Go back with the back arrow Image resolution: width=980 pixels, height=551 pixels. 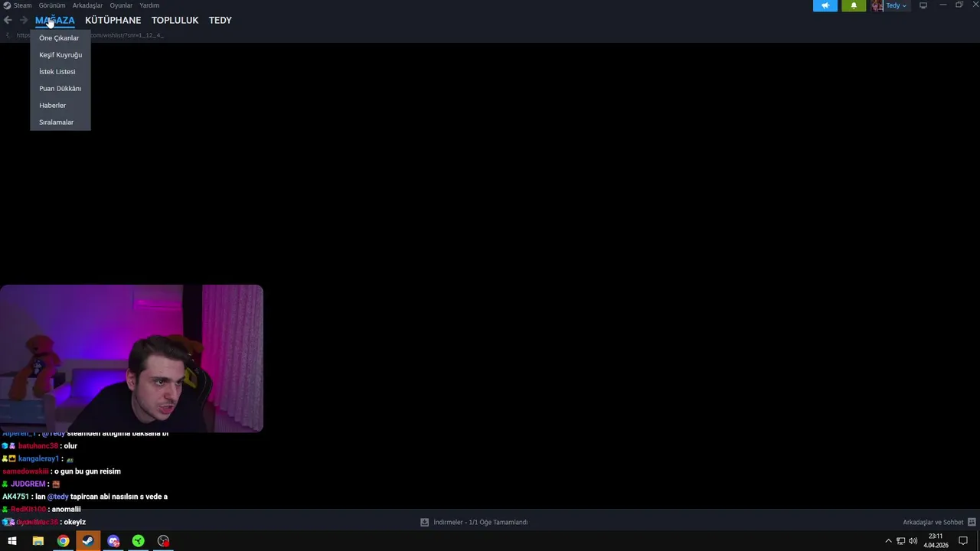8,20
